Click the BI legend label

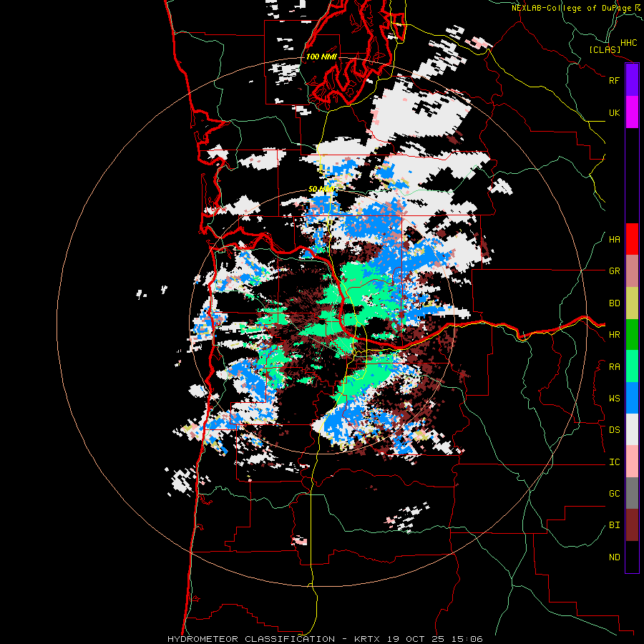pos(614,525)
